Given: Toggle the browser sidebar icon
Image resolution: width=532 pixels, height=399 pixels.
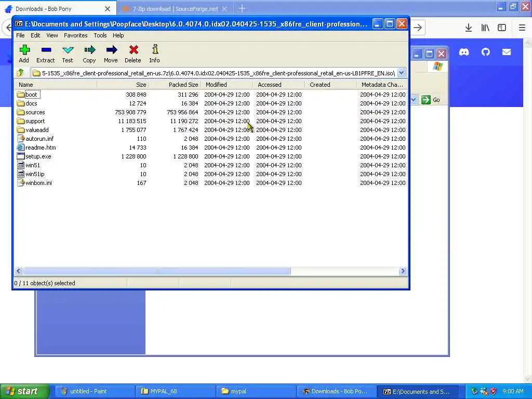Looking at the screenshot, I should pyautogui.click(x=502, y=28).
